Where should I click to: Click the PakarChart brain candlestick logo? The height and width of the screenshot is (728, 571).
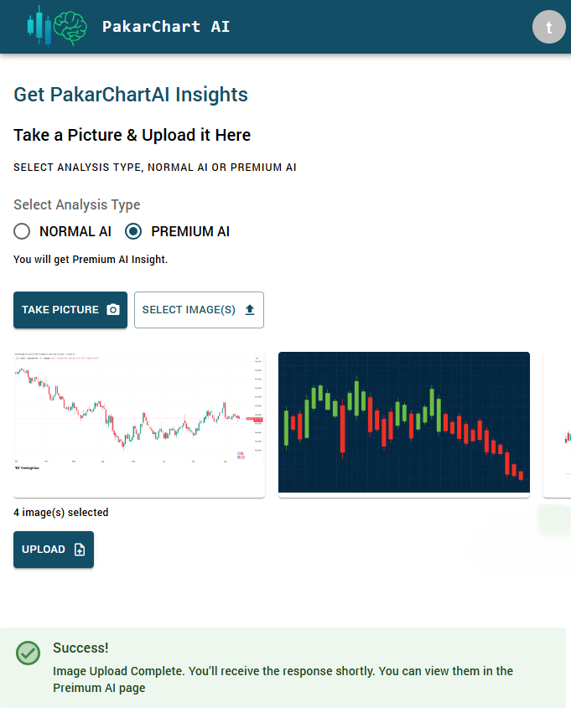[57, 26]
